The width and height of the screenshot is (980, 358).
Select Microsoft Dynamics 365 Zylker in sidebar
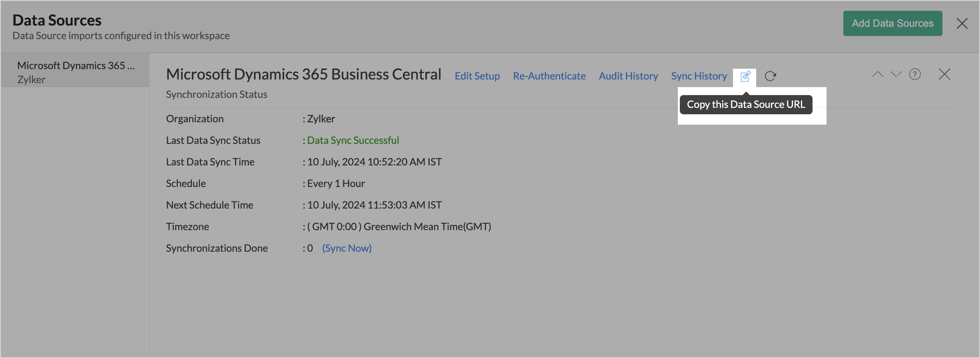[x=75, y=72]
